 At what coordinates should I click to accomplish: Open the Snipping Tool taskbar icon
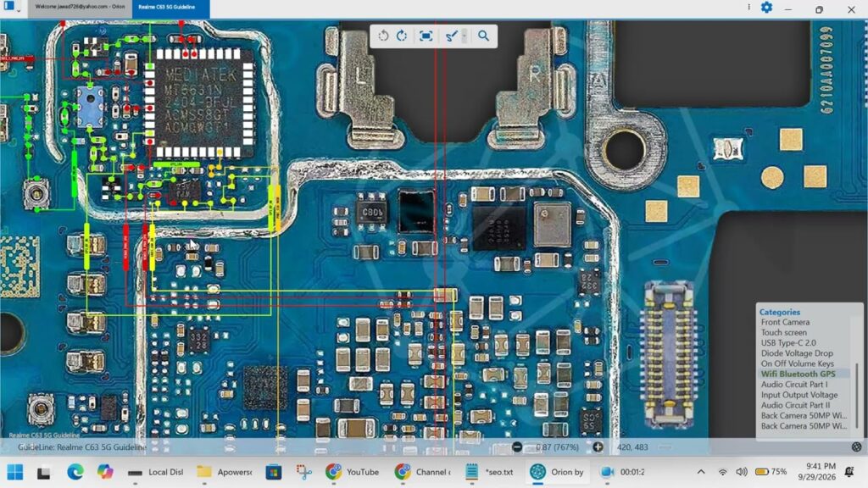[304, 472]
